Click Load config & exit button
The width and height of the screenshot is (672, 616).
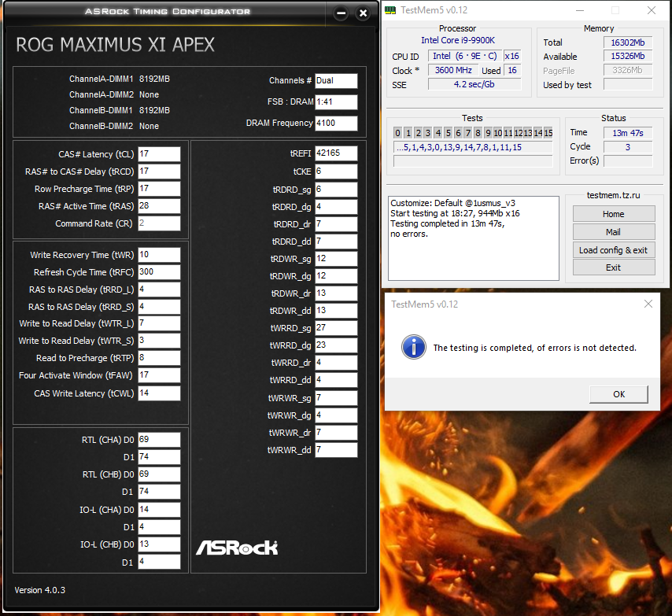coord(614,249)
